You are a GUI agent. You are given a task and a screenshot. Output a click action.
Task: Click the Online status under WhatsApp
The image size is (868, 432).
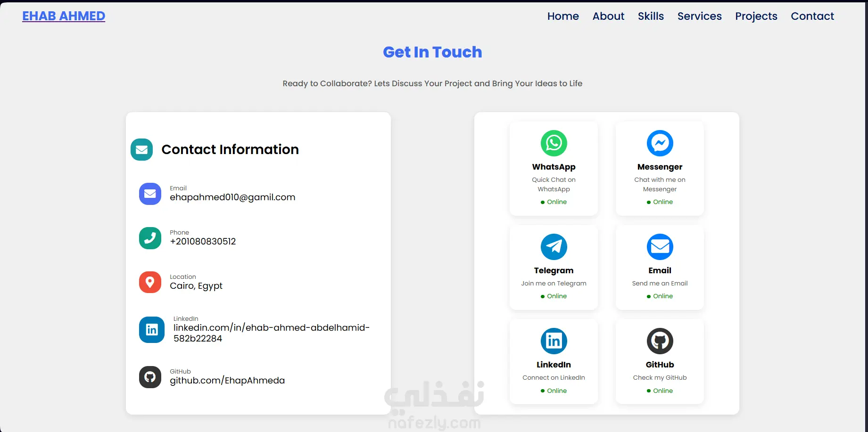[554, 202]
